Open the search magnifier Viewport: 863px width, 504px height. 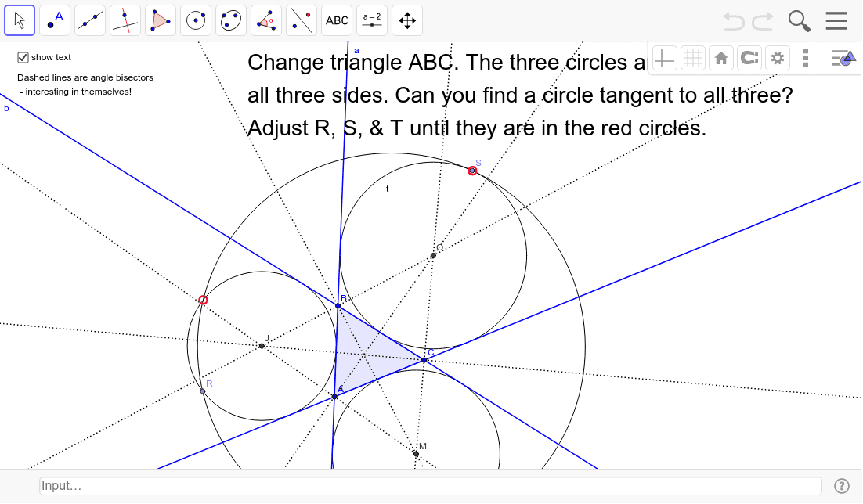tap(799, 21)
